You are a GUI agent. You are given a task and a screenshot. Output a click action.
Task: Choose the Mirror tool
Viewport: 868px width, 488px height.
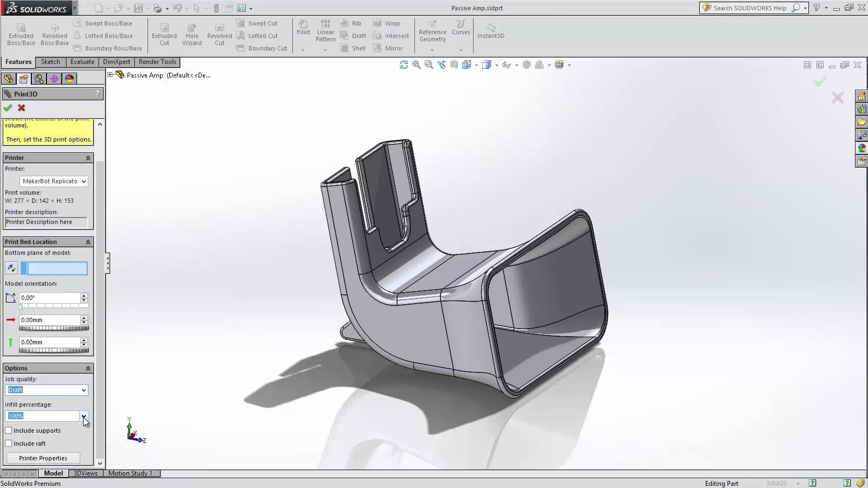click(x=388, y=48)
